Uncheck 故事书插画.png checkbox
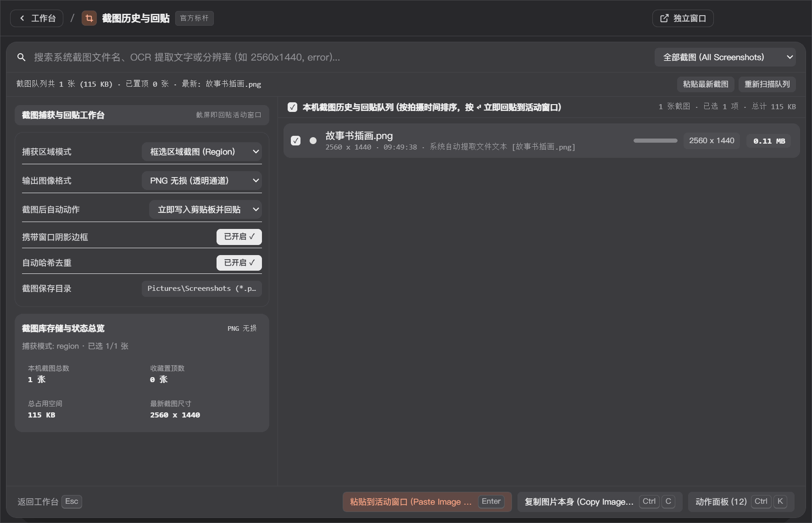The image size is (812, 523). click(296, 141)
